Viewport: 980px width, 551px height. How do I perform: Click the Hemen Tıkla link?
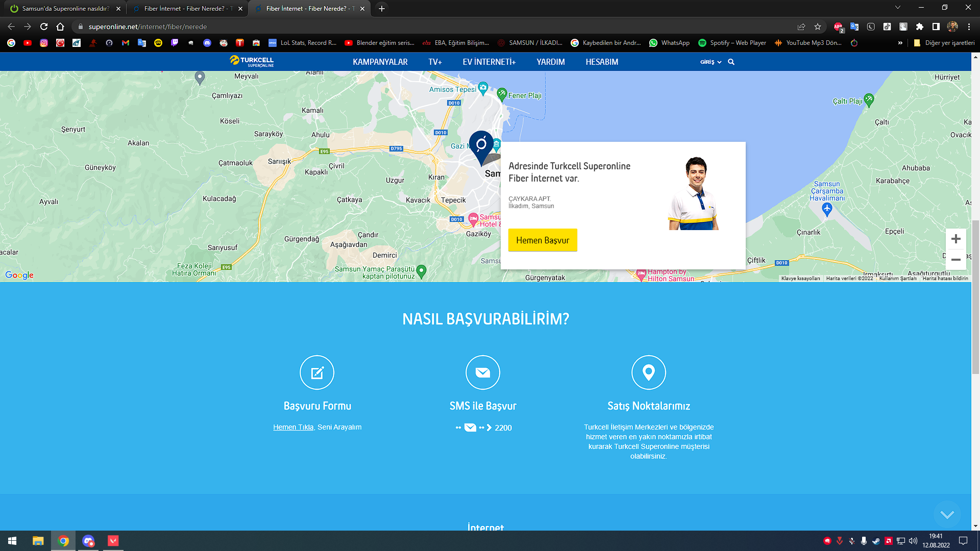click(x=293, y=427)
